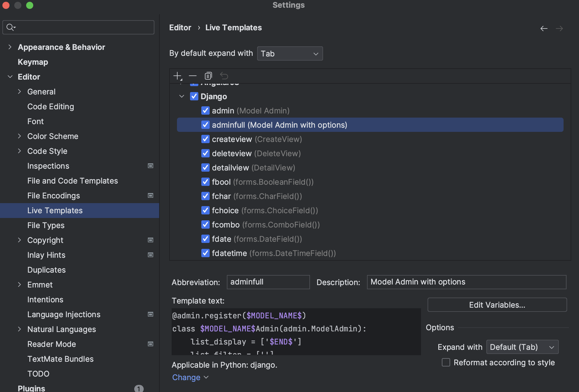Click the Change link below template text
Viewport: 579px width, 392px height.
[186, 377]
